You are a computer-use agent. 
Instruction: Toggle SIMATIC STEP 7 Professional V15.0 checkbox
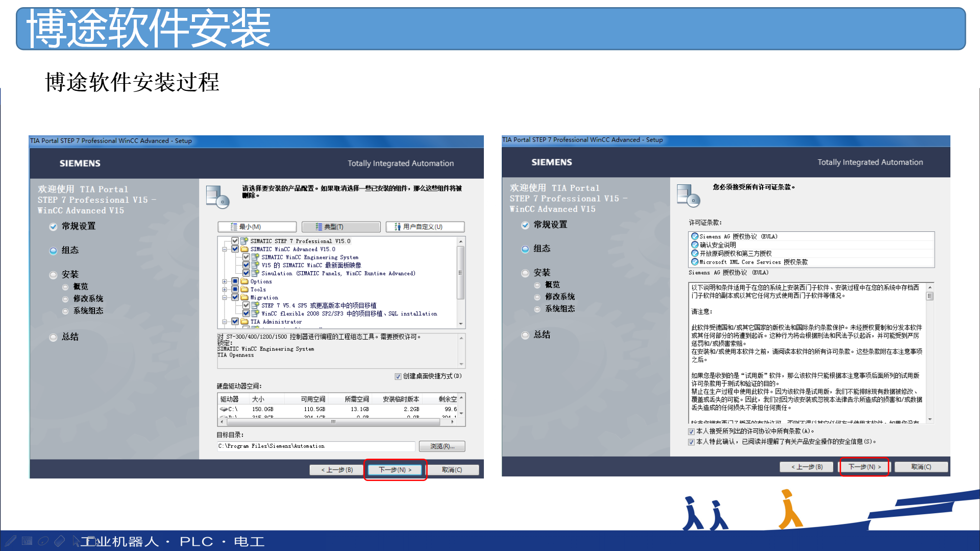coord(235,241)
